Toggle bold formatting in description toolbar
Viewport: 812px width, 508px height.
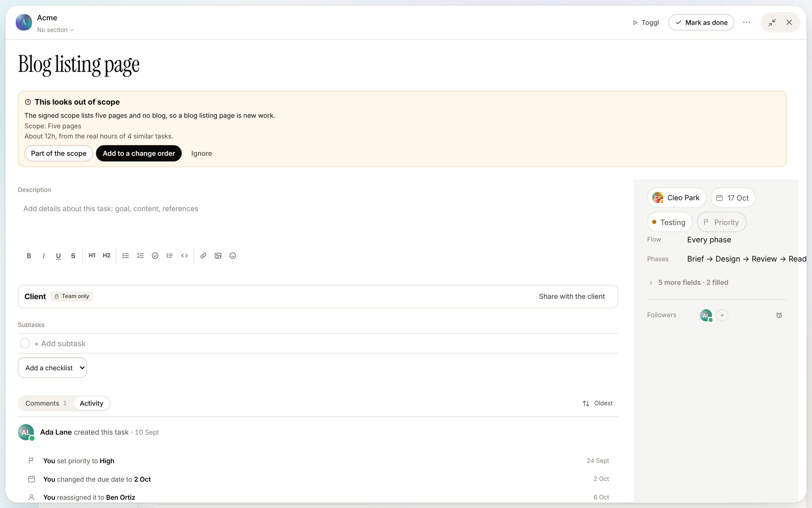point(29,256)
